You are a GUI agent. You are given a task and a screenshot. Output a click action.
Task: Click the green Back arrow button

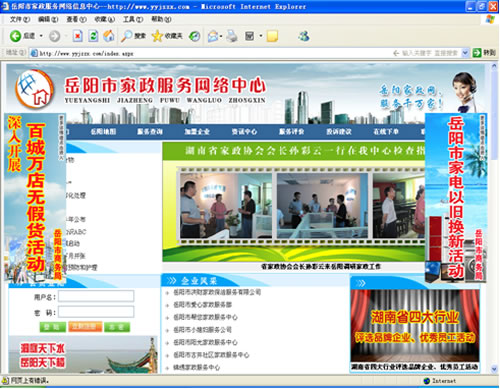pyautogui.click(x=15, y=36)
